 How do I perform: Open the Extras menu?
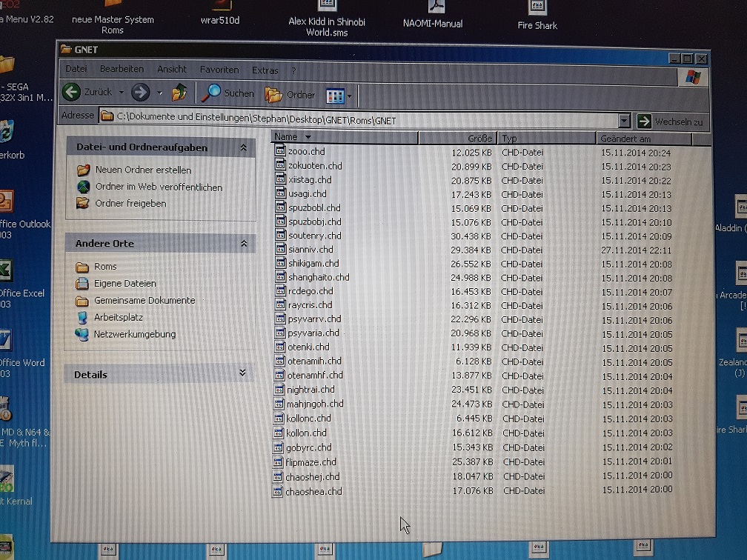click(x=265, y=70)
